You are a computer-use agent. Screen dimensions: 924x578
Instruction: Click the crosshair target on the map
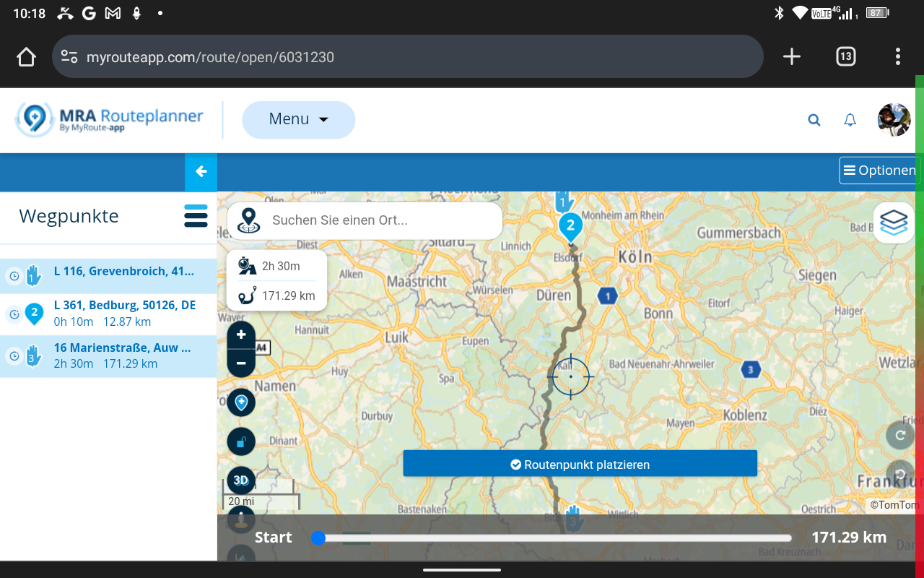coord(570,376)
